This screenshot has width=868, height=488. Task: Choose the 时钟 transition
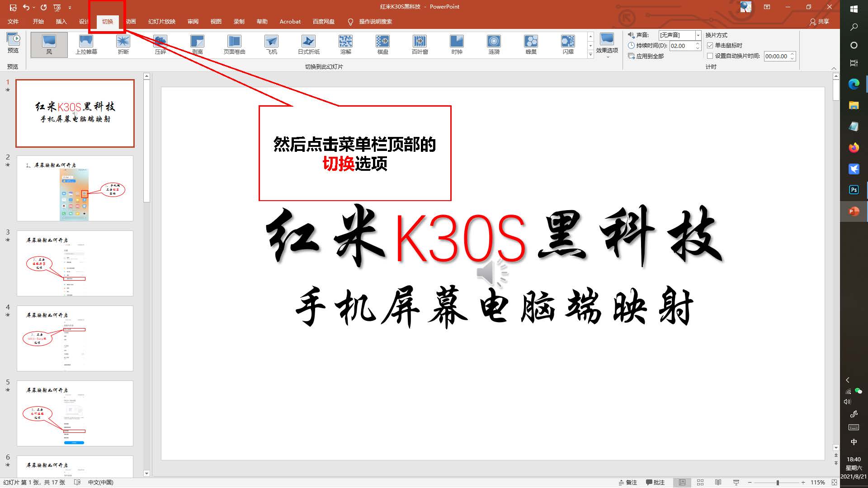pyautogui.click(x=457, y=45)
